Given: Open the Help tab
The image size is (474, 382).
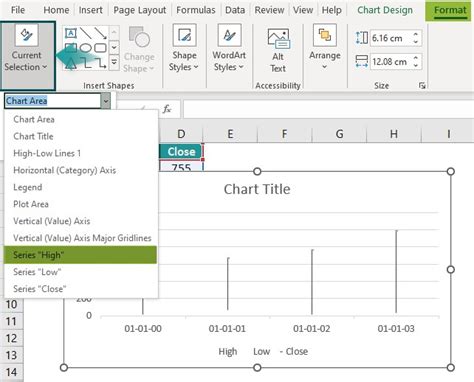Looking at the screenshot, I should (331, 10).
